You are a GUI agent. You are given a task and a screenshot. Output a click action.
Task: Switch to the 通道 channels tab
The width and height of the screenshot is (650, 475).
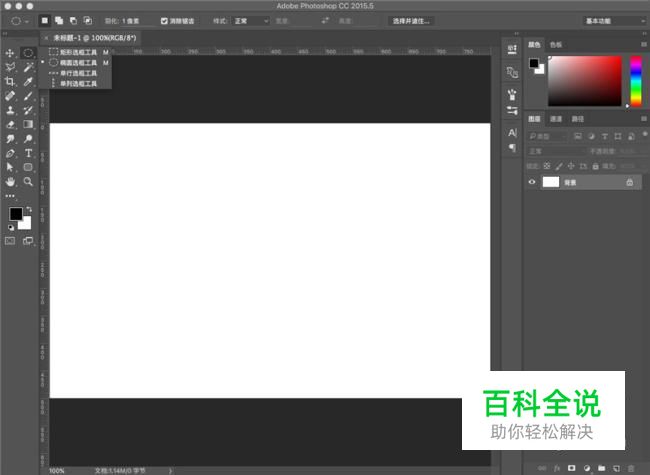click(x=555, y=119)
